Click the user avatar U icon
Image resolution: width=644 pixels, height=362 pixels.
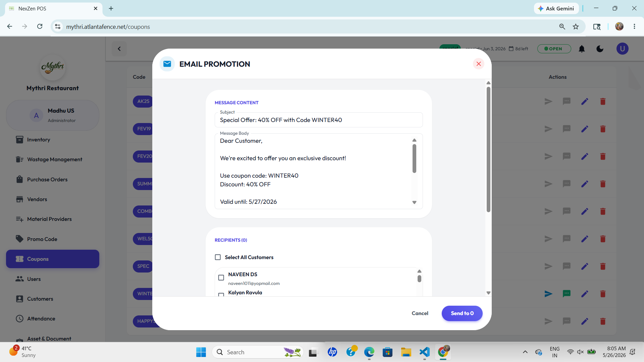(x=622, y=49)
